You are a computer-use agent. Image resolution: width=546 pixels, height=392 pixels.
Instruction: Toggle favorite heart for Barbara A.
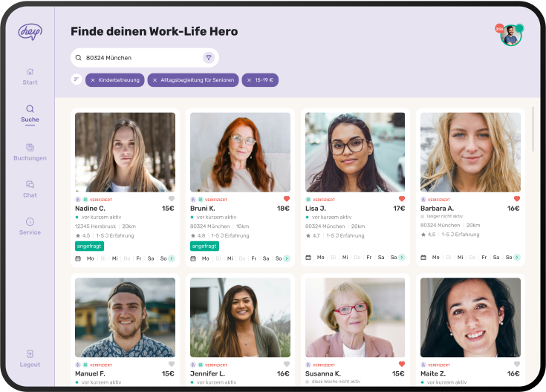pos(517,199)
